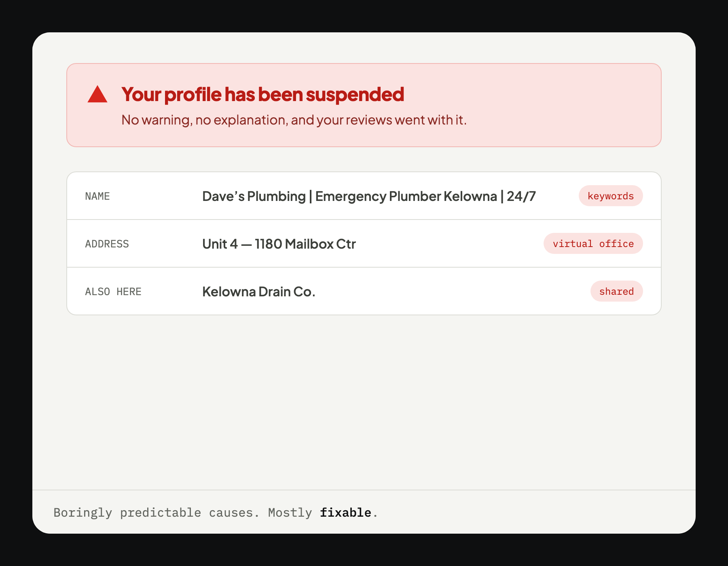This screenshot has height=566, width=728.
Task: Click the 'Your profile has been suspended' heading
Action: pyautogui.click(x=262, y=94)
